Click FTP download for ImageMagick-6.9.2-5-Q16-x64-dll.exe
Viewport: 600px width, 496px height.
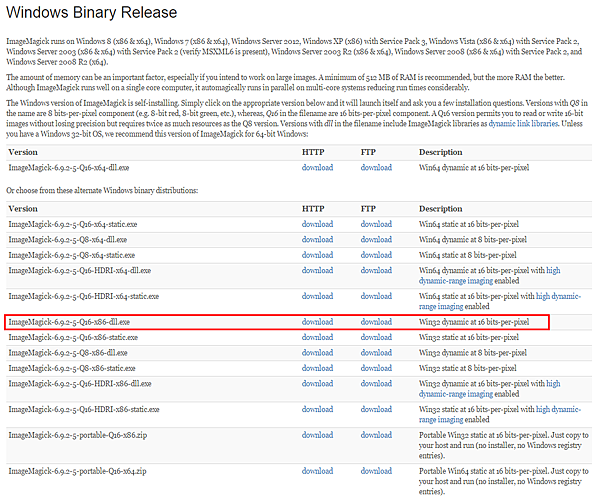point(376,167)
